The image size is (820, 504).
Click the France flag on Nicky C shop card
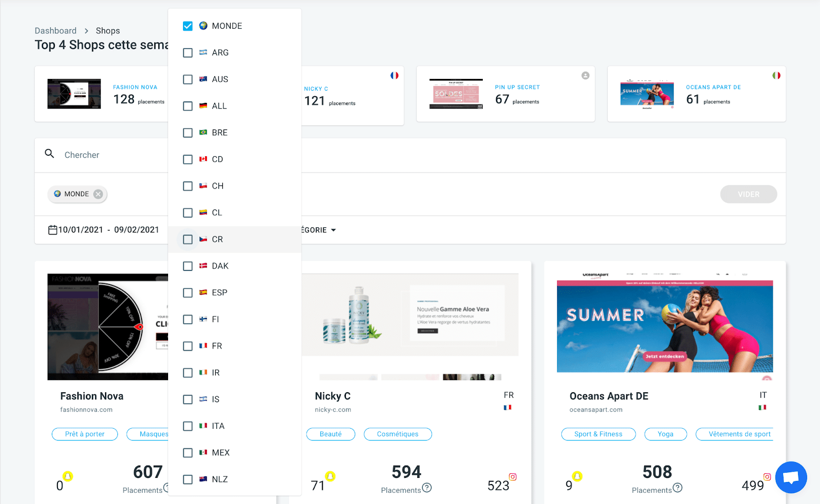[x=508, y=408]
